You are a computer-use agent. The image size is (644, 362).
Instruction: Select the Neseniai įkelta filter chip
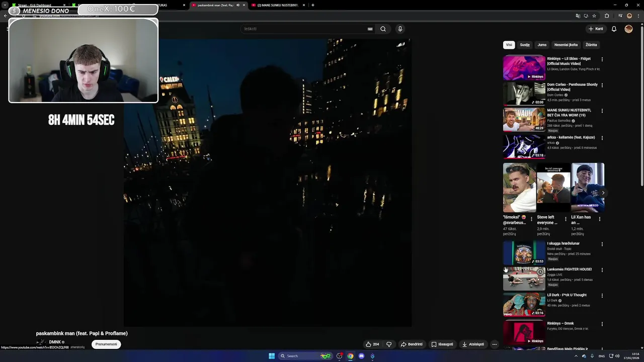click(566, 45)
